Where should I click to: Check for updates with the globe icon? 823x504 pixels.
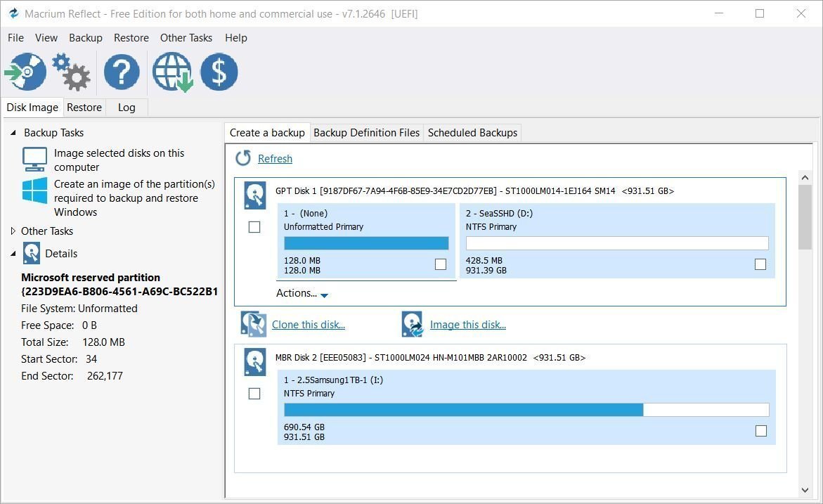click(x=171, y=71)
